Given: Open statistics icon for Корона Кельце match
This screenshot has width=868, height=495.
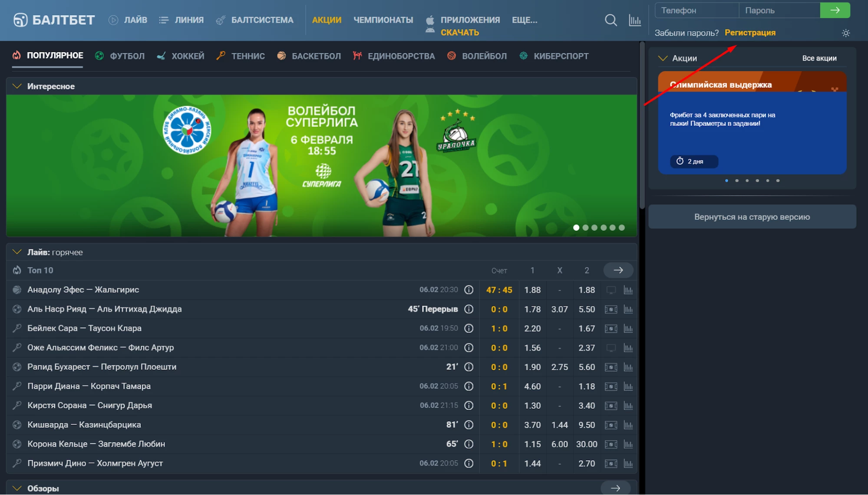Looking at the screenshot, I should (x=628, y=444).
